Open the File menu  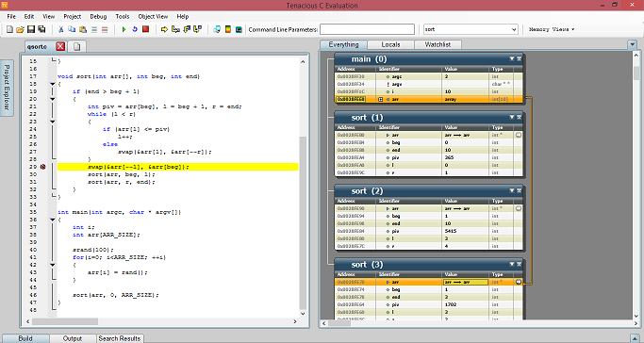click(11, 16)
